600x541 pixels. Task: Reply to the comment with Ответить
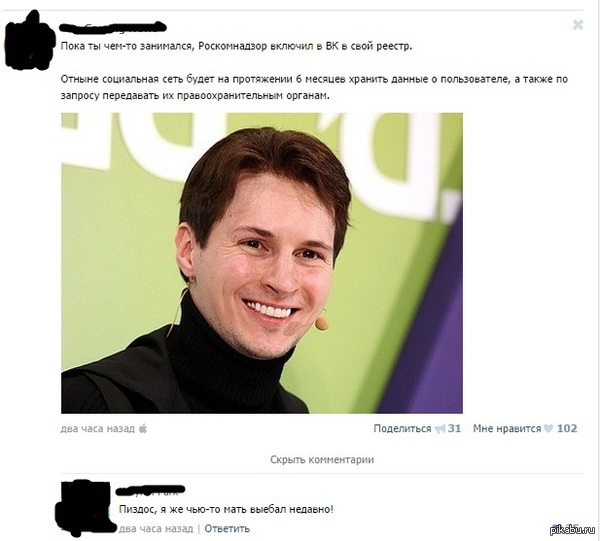click(x=227, y=529)
